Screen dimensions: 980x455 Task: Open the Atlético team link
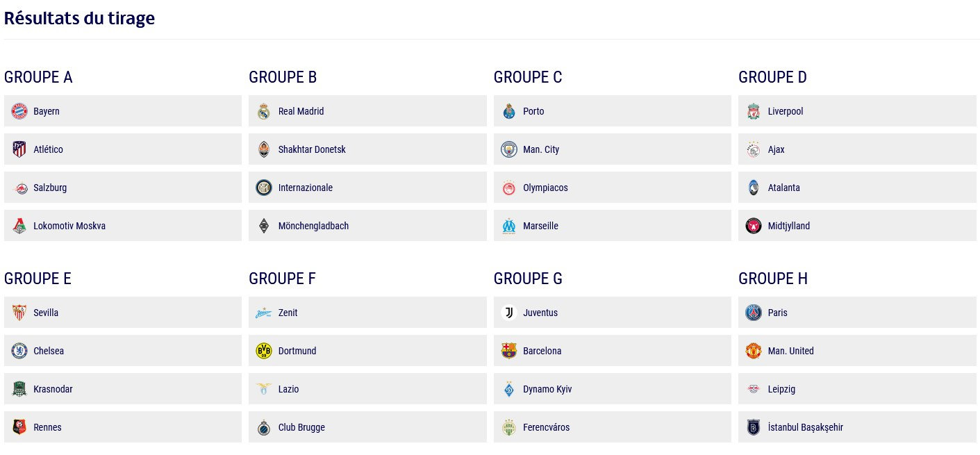point(48,149)
